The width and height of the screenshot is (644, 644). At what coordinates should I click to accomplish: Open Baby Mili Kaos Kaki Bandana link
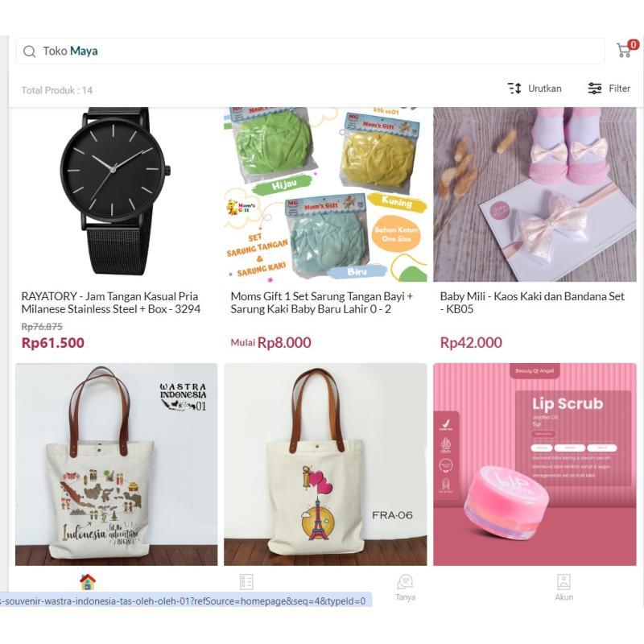coord(532,303)
